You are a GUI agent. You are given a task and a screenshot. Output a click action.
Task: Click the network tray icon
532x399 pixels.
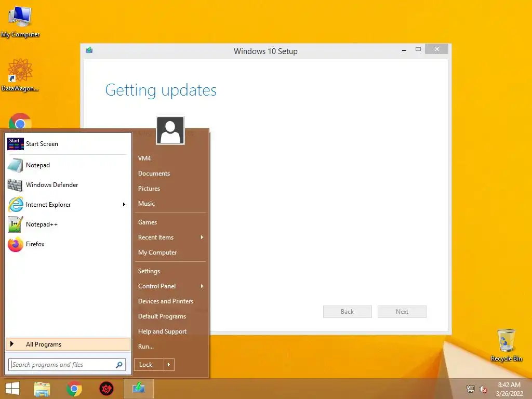[471, 389]
